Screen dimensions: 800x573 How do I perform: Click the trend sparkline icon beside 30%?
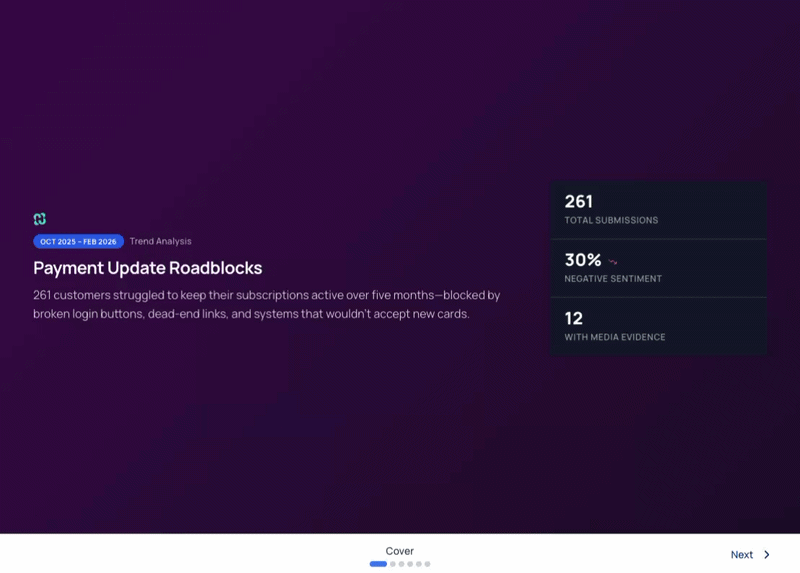pos(613,261)
